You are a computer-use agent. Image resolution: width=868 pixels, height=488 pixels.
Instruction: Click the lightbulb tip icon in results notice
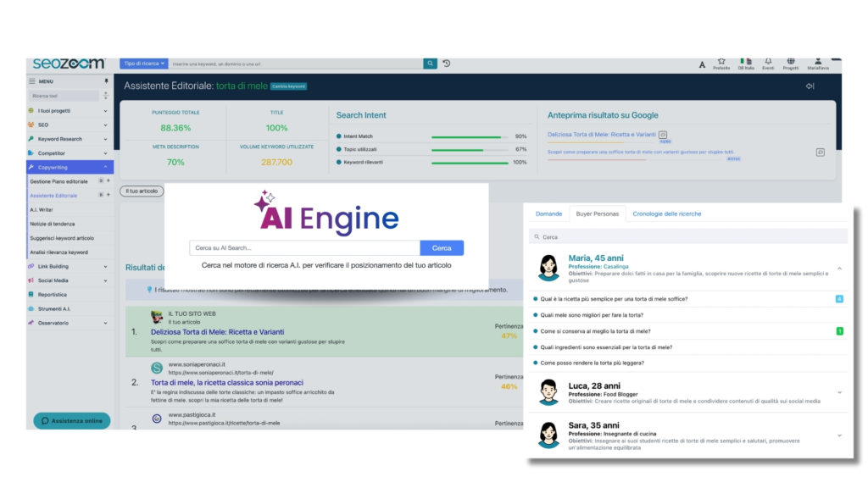point(149,290)
